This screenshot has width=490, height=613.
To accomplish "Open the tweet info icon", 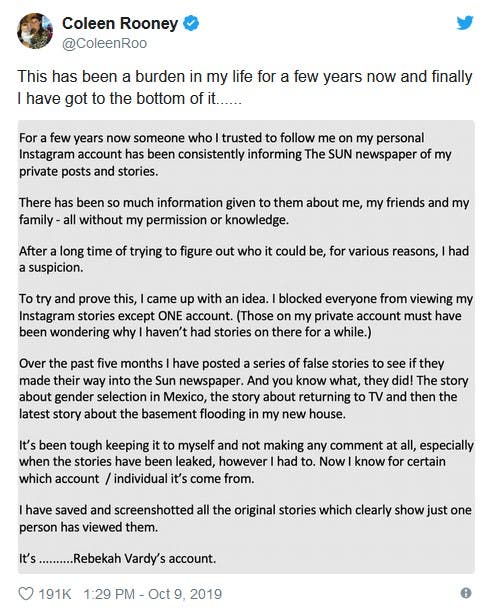I will click(466, 593).
